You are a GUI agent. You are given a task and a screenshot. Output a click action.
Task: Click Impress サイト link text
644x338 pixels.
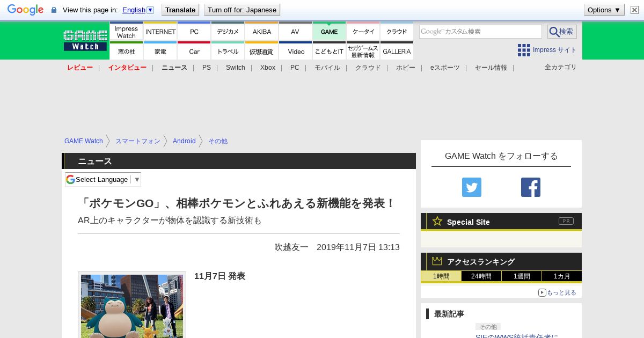pos(555,50)
